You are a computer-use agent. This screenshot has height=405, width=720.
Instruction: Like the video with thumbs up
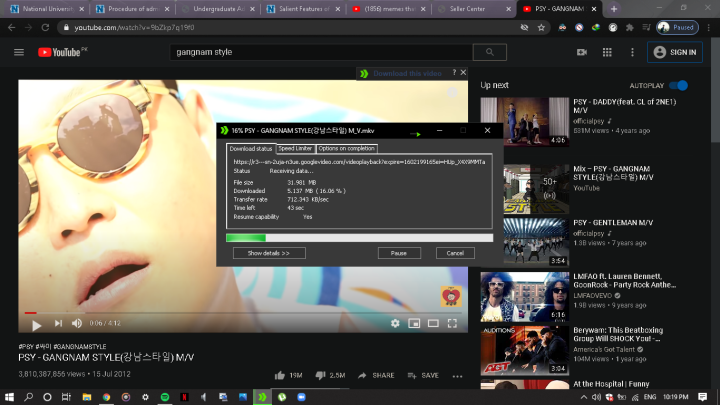point(280,375)
